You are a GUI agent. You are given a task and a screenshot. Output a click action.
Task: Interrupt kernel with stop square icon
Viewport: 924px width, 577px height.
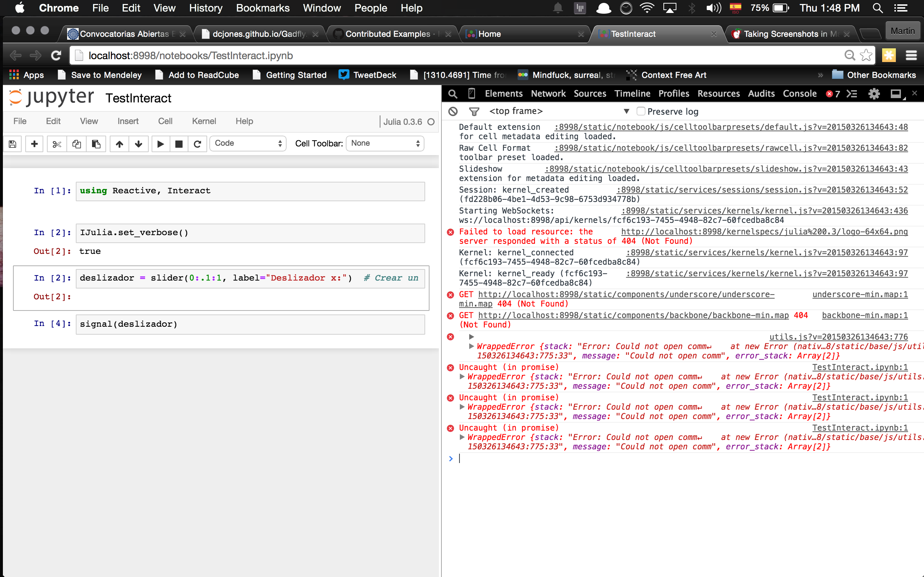[179, 144]
